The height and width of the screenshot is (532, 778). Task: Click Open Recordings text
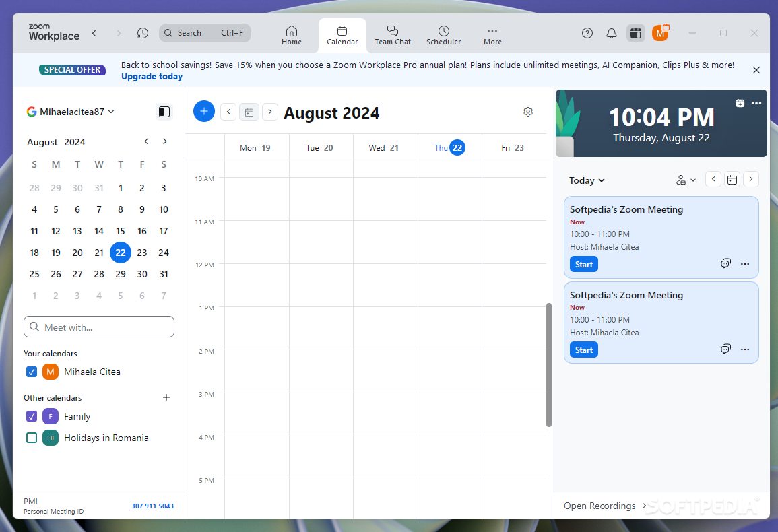tap(599, 506)
